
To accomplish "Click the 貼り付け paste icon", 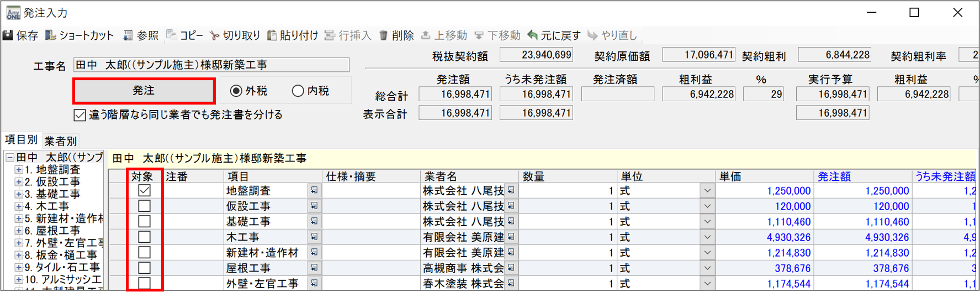I will coord(272,35).
